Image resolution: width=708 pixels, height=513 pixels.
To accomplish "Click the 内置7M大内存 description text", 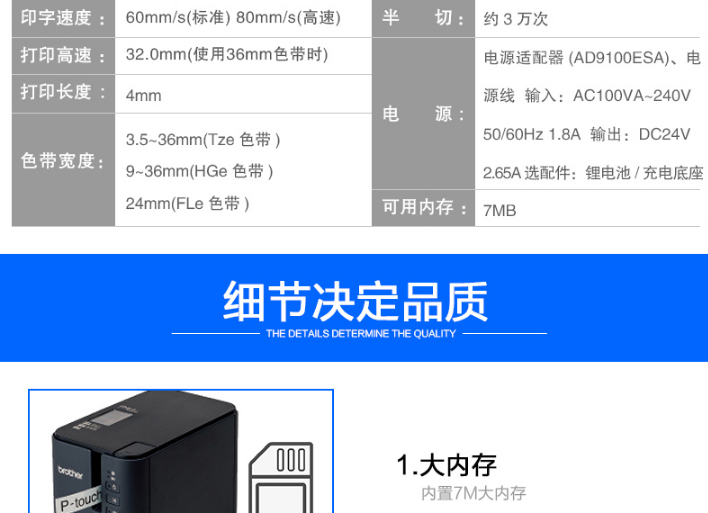I will click(x=473, y=493).
